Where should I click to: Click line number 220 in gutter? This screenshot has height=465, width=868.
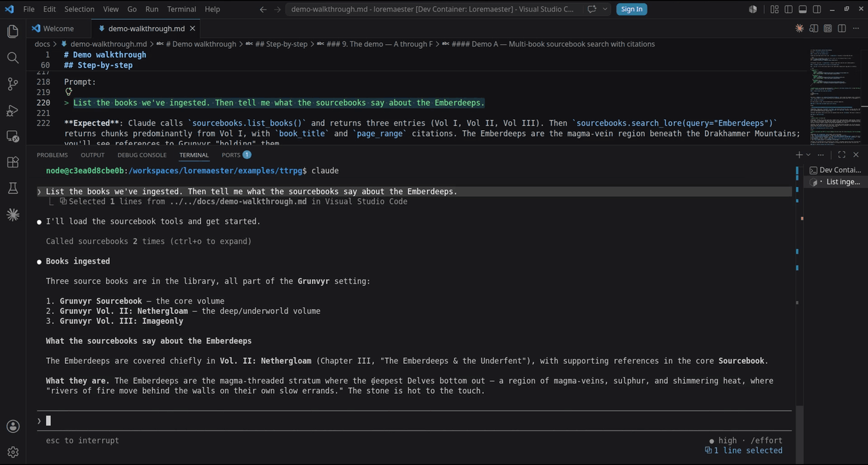[x=43, y=102]
